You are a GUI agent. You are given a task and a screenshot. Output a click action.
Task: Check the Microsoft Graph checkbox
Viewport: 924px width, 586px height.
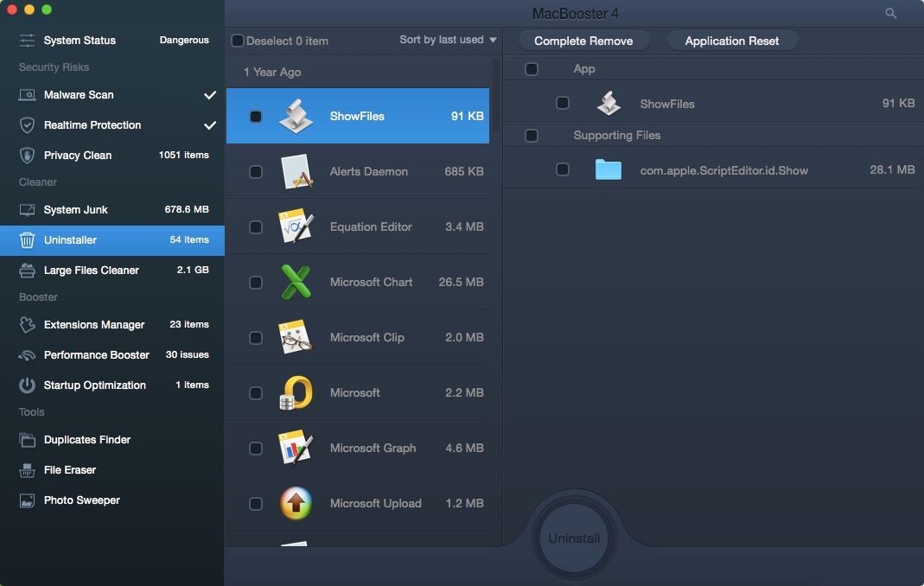pyautogui.click(x=256, y=449)
